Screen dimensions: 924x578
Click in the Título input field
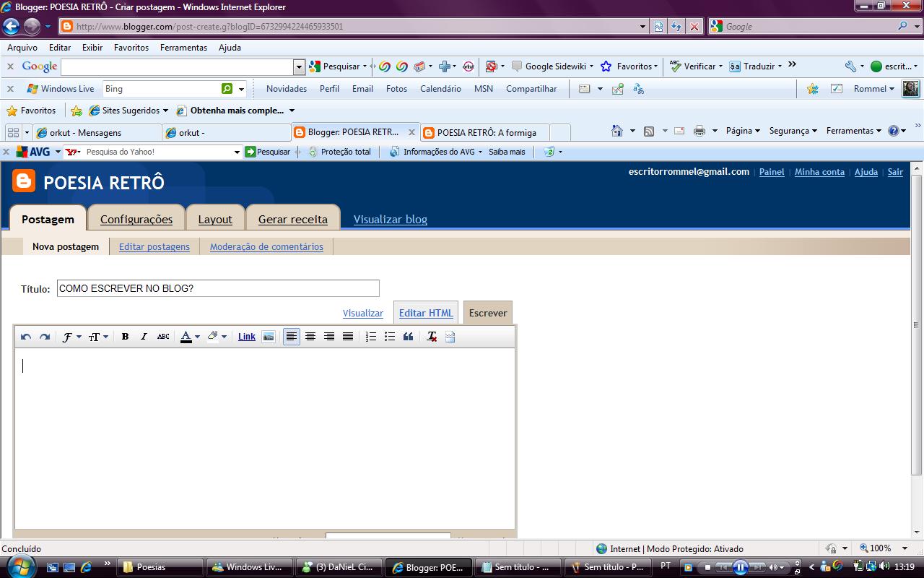click(218, 288)
